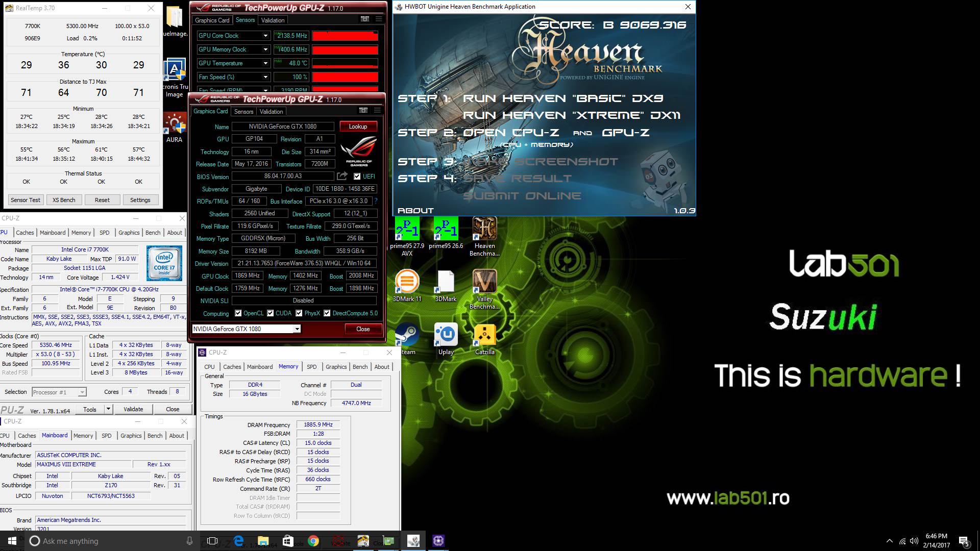
Task: Open Caches tab in top-left CPU-Z window
Action: 24,233
